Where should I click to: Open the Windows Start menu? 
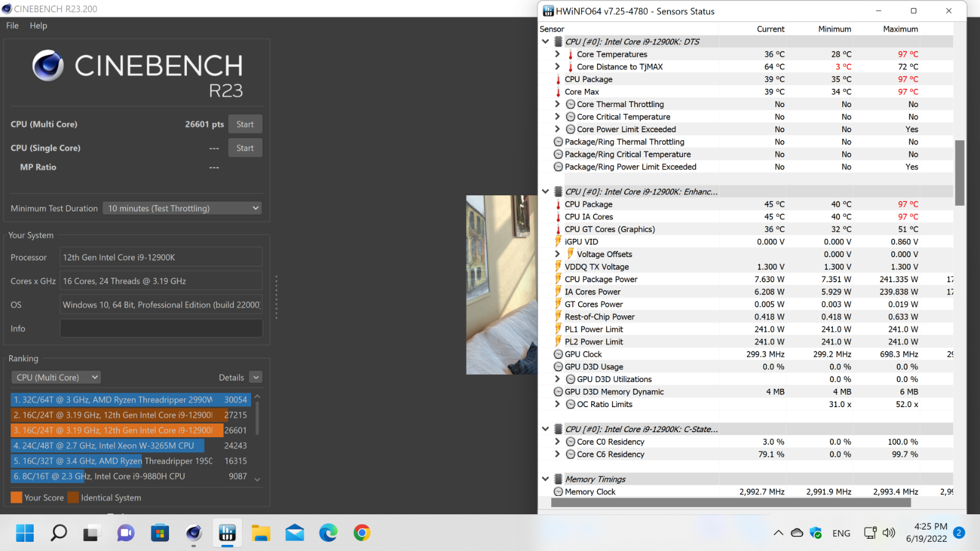pyautogui.click(x=25, y=533)
